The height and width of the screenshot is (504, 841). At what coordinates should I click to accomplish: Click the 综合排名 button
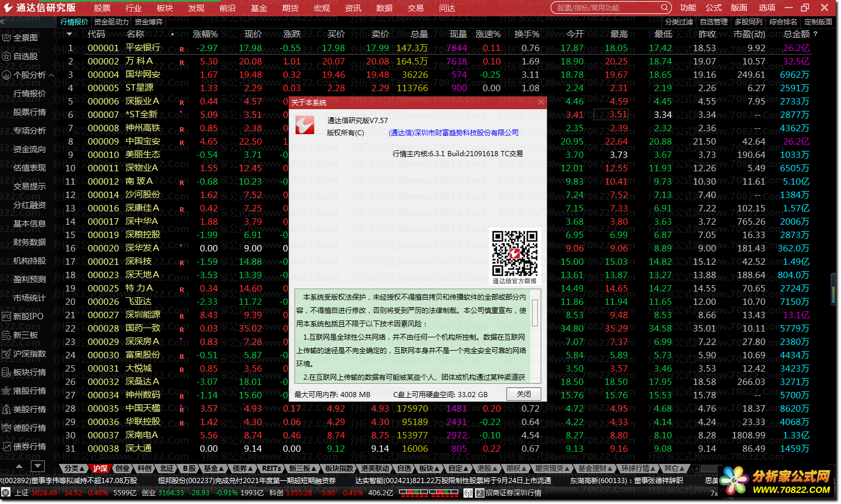pos(784,22)
